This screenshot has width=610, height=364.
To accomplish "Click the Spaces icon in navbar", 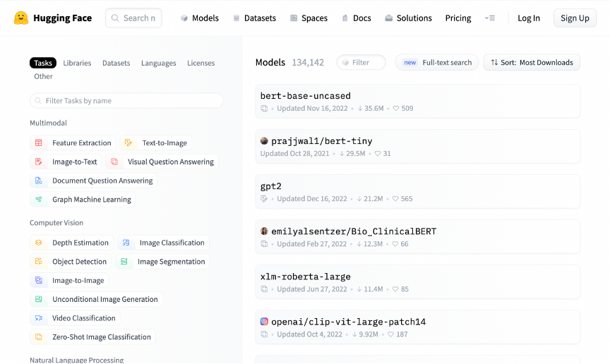I will pos(294,18).
